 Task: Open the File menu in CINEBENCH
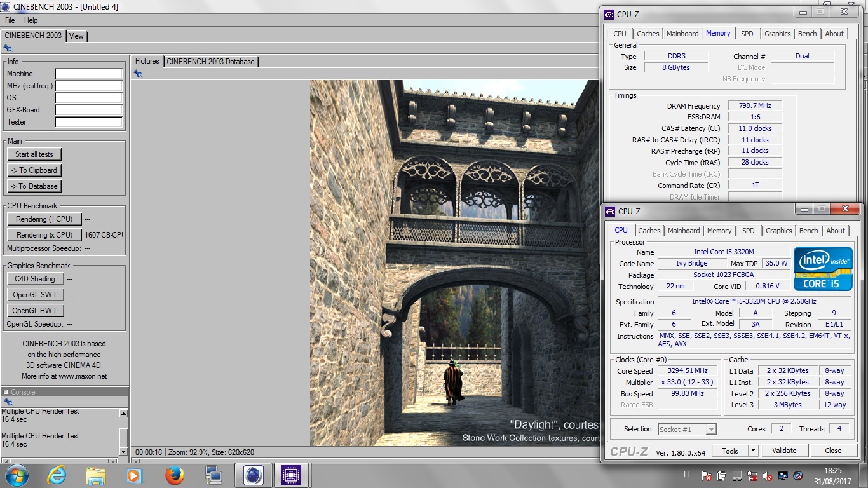tap(10, 20)
